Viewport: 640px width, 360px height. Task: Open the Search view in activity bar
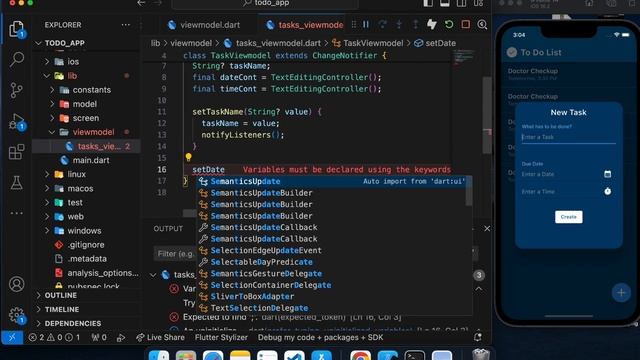16,59
